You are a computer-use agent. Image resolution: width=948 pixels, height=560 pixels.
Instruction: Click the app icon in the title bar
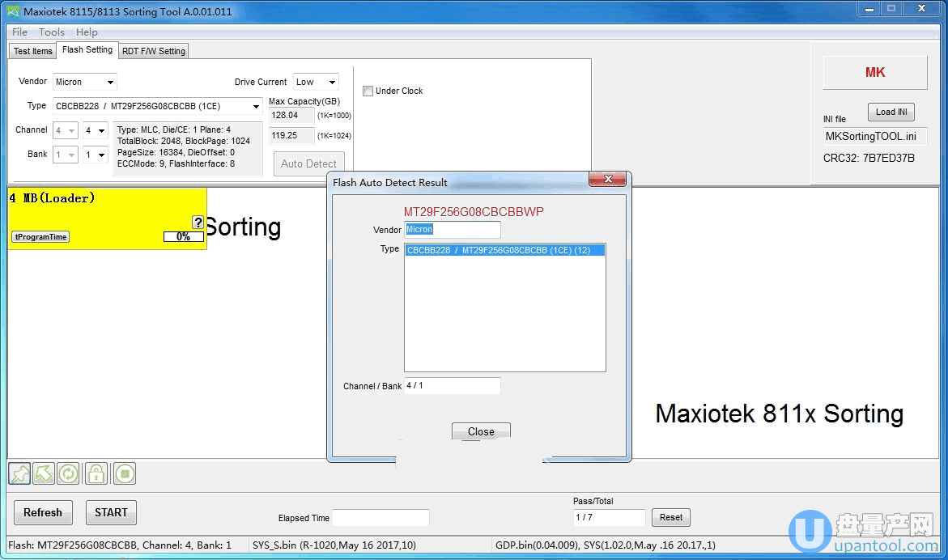coord(13,11)
